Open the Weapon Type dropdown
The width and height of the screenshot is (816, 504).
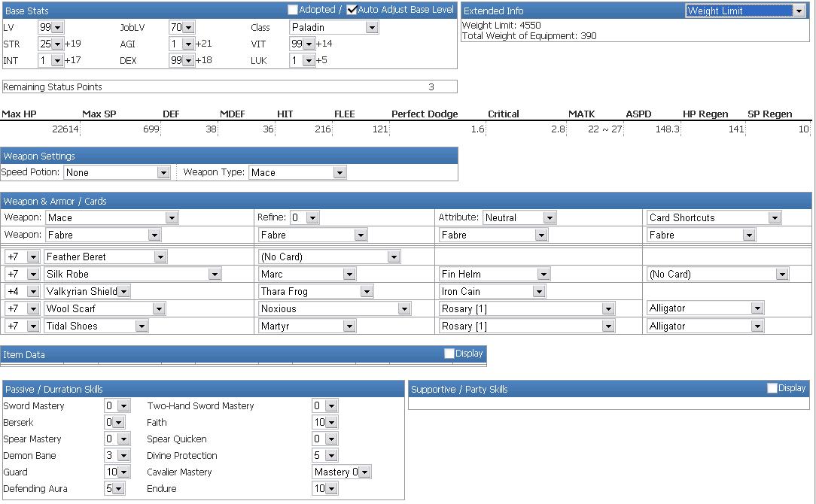coord(297,173)
